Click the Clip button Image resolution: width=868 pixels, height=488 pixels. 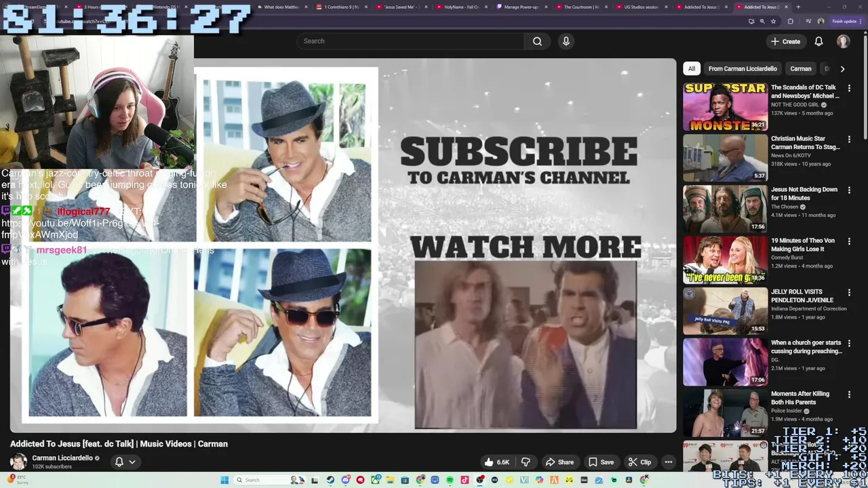[639, 462]
